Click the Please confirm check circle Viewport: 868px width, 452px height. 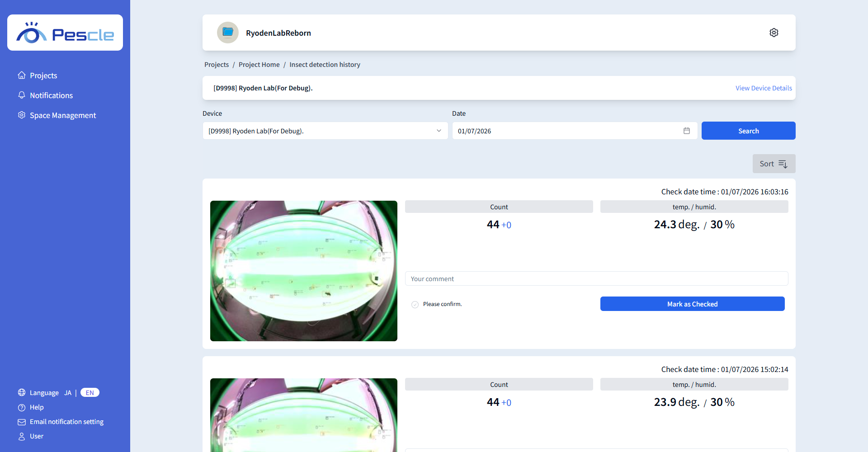coord(415,305)
